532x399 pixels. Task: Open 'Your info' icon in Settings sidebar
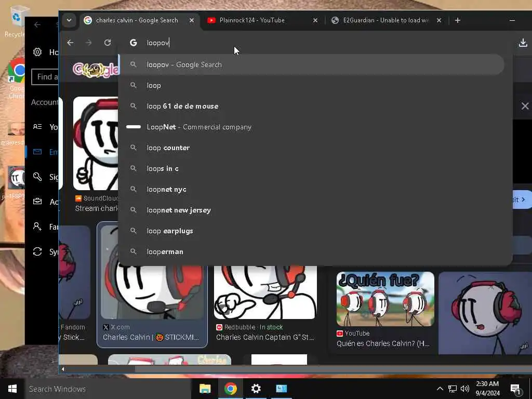(37, 127)
